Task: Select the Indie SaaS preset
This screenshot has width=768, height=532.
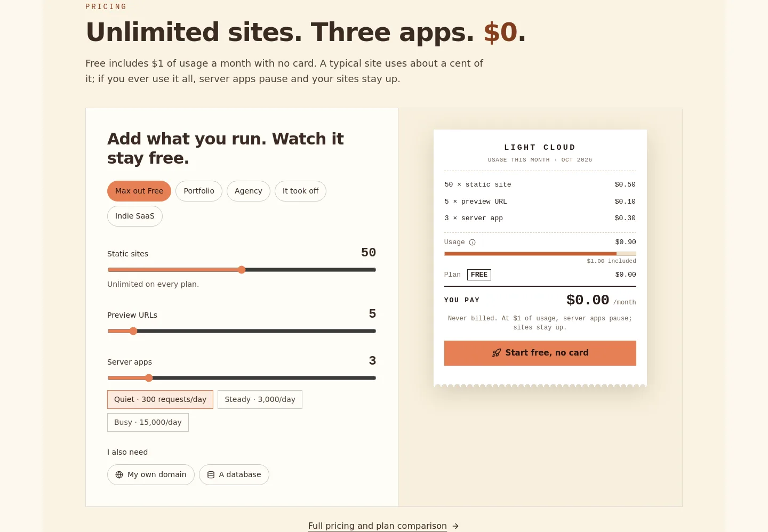Action: pyautogui.click(x=135, y=216)
